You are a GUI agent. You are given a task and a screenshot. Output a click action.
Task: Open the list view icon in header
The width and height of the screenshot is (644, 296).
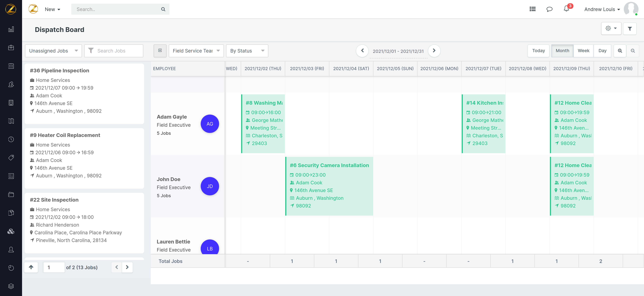click(533, 9)
